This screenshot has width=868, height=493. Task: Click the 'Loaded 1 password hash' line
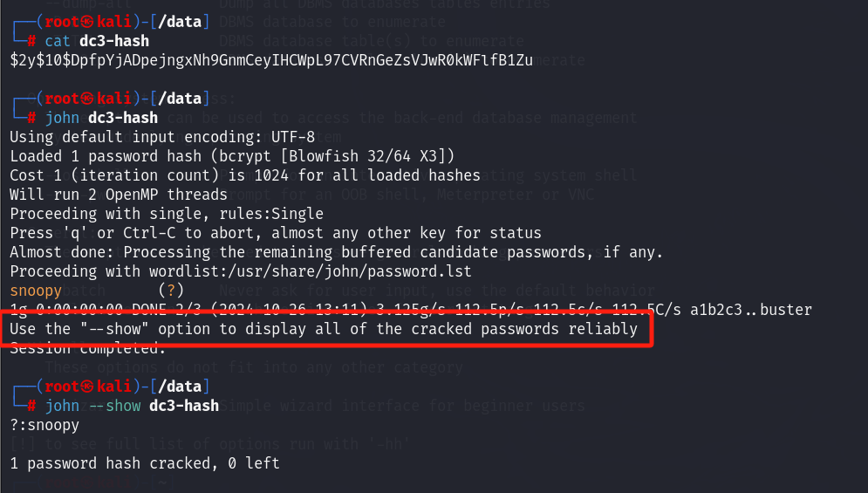pos(232,156)
